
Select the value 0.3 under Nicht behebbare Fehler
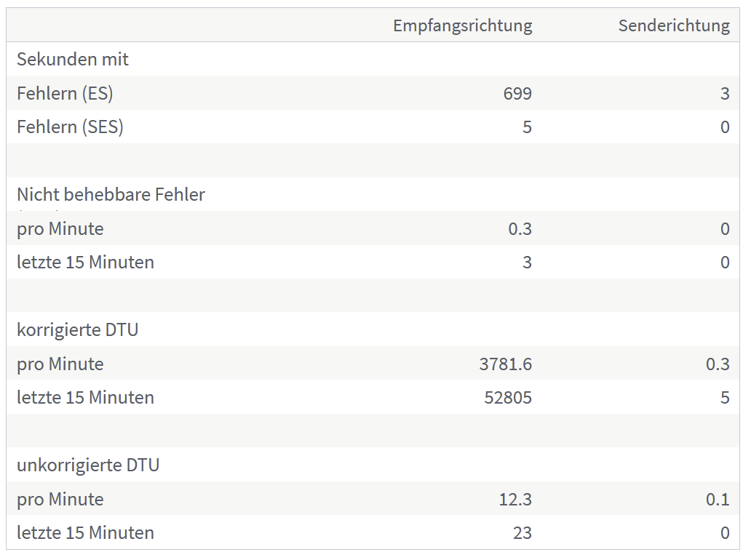pyautogui.click(x=520, y=229)
